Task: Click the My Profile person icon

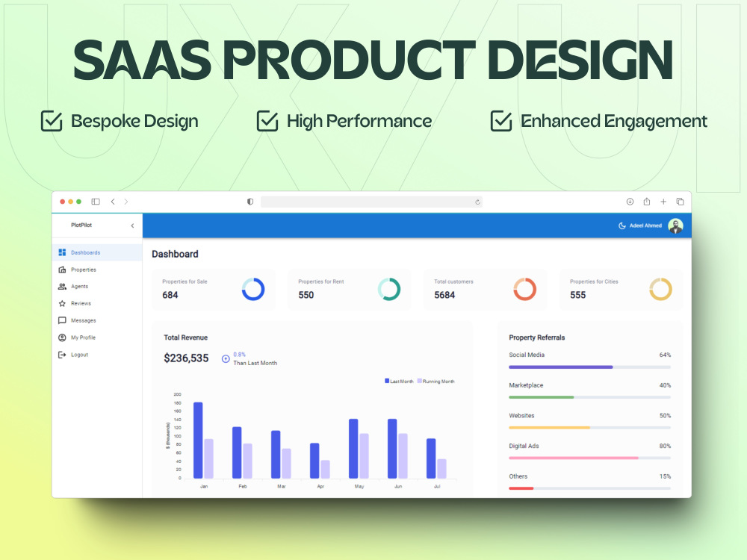Action: tap(62, 337)
